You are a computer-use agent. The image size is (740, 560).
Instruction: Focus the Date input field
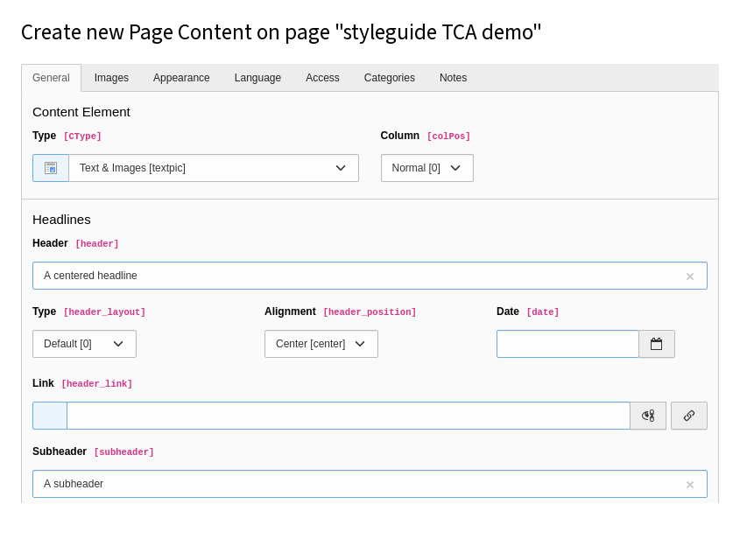click(567, 344)
